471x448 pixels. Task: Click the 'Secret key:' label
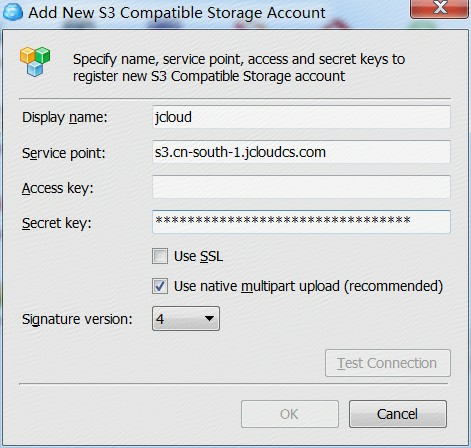click(57, 223)
